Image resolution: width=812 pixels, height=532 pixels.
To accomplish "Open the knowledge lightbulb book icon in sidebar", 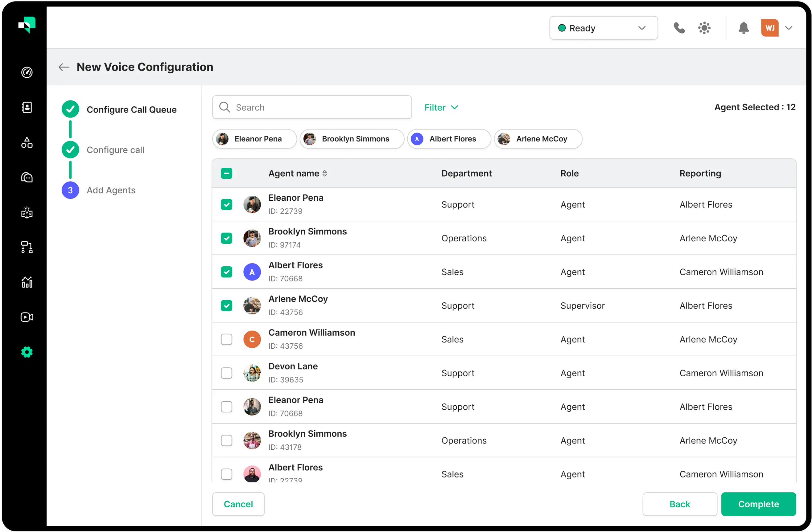I will [27, 212].
